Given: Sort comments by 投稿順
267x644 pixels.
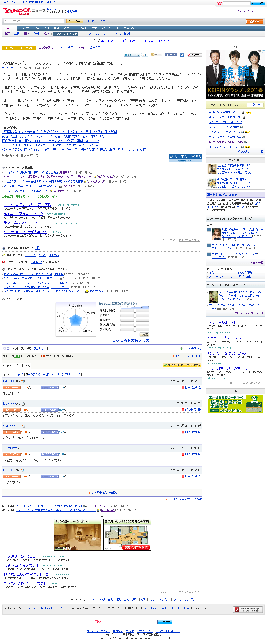Looking at the screenshot, I should click(19, 375).
